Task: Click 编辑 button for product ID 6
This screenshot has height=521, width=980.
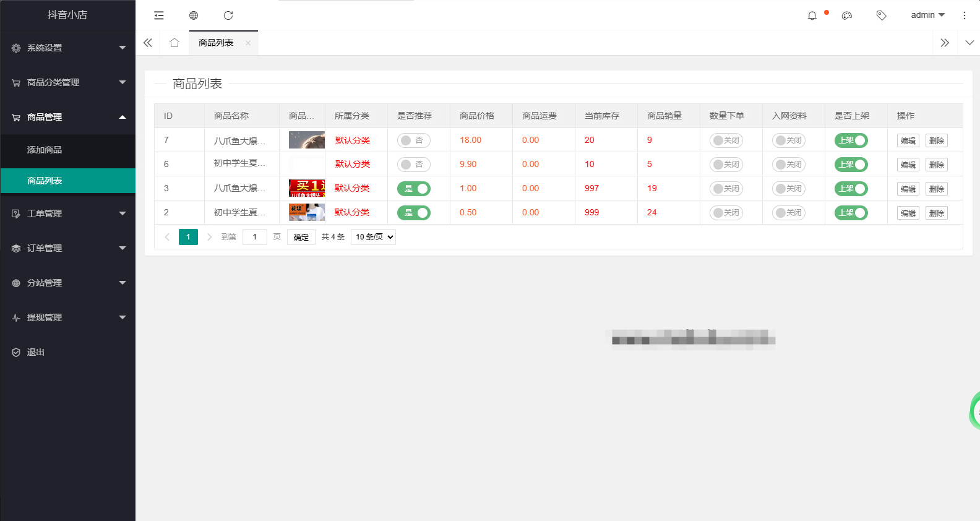Action: click(x=908, y=165)
